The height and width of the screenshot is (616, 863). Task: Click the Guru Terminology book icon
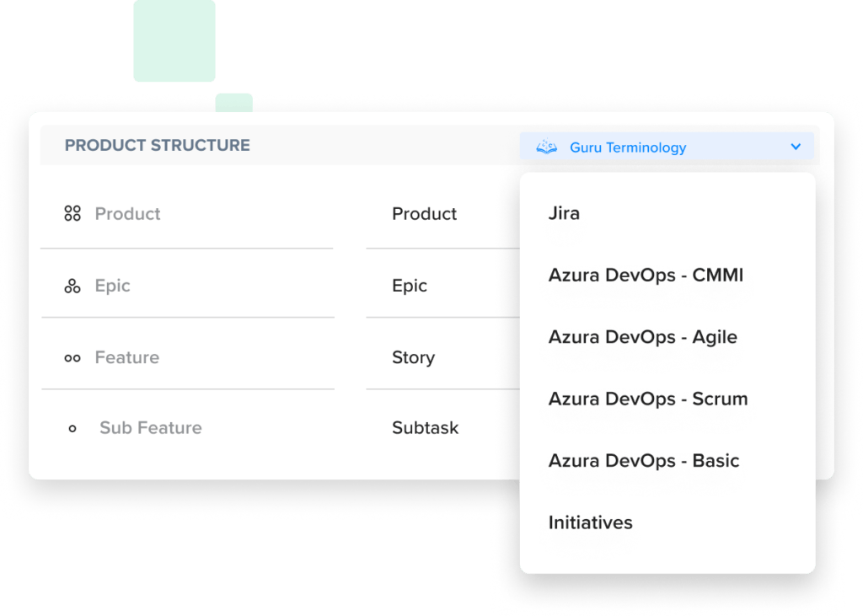(x=546, y=147)
